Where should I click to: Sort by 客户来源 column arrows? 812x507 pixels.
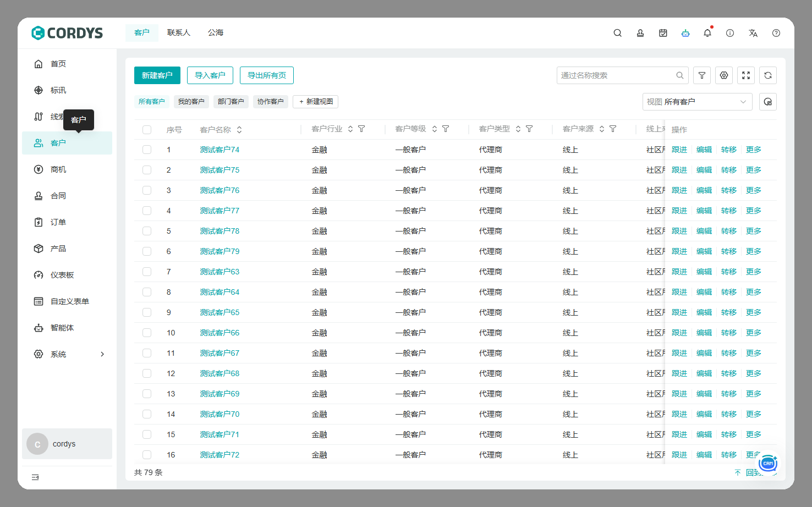point(602,129)
